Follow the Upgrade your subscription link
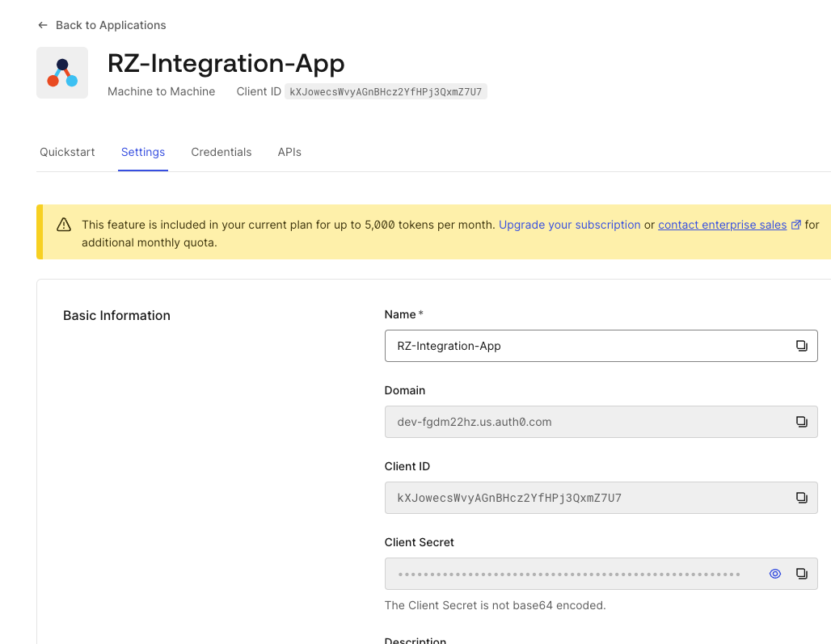Image resolution: width=831 pixels, height=644 pixels. click(569, 225)
